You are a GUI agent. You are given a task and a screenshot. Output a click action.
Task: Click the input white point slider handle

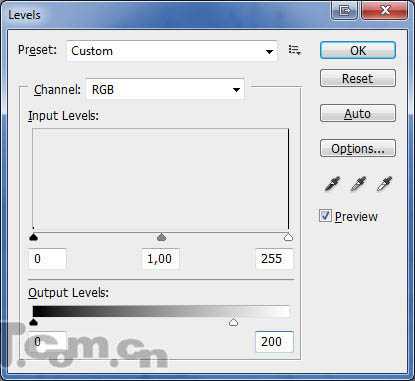pyautogui.click(x=288, y=237)
